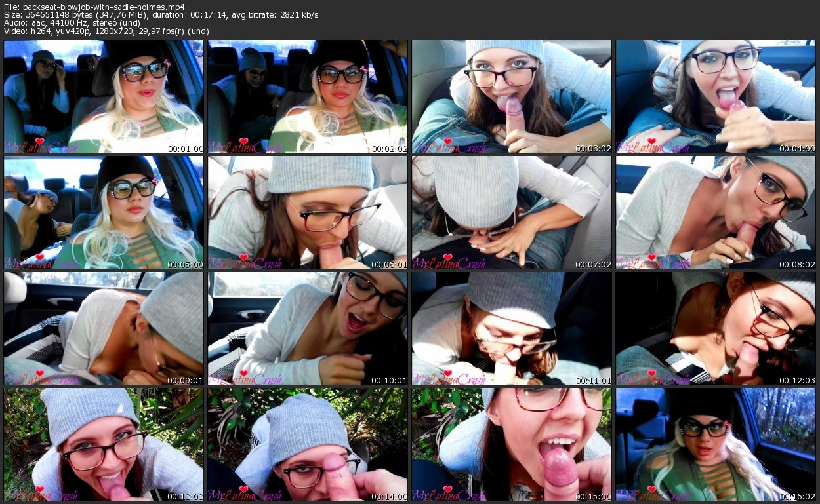Click the 00:09:01 thumbnail
Screen dimensions: 820x504
tap(104, 328)
